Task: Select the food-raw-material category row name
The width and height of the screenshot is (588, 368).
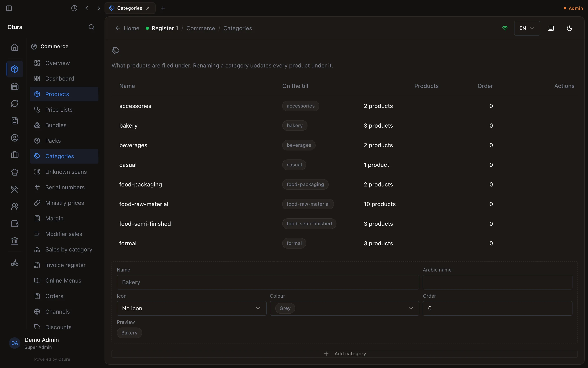Action: [x=144, y=204]
